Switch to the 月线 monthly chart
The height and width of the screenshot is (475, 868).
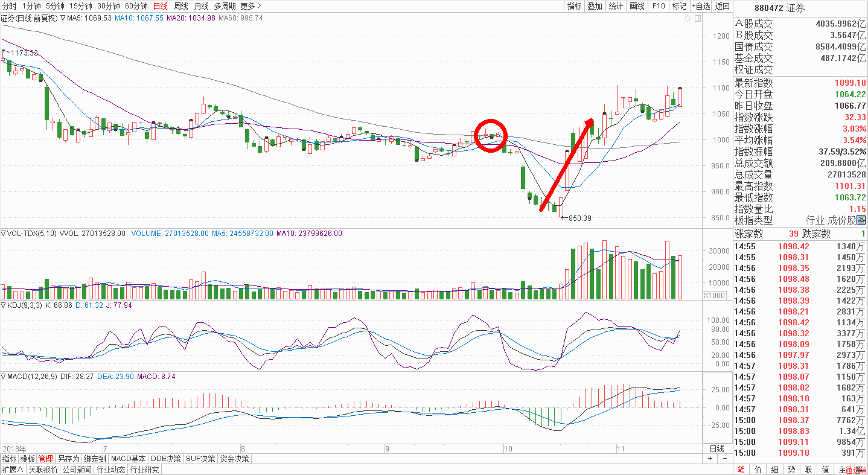[x=202, y=6]
